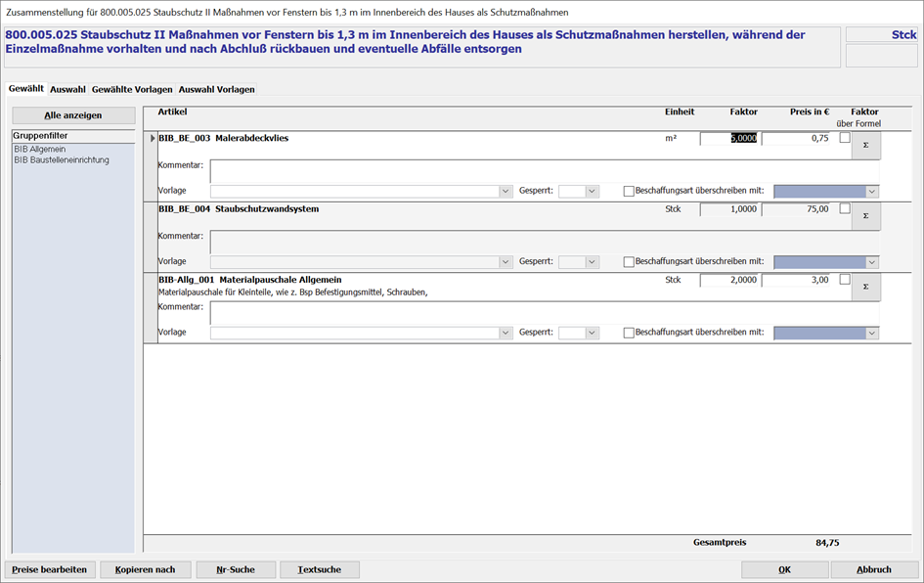This screenshot has width=924, height=583.
Task: Open the Gewählte Vorlagen tab
Action: [132, 89]
